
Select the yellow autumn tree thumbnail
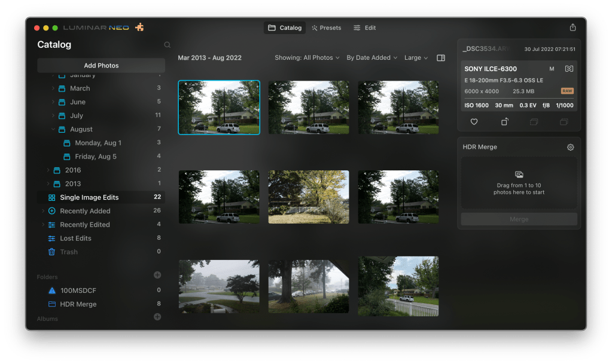coord(308,197)
